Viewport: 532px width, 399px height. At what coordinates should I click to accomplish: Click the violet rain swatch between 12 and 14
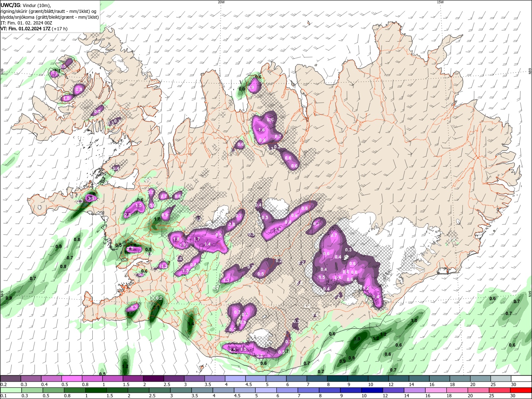[394, 390]
